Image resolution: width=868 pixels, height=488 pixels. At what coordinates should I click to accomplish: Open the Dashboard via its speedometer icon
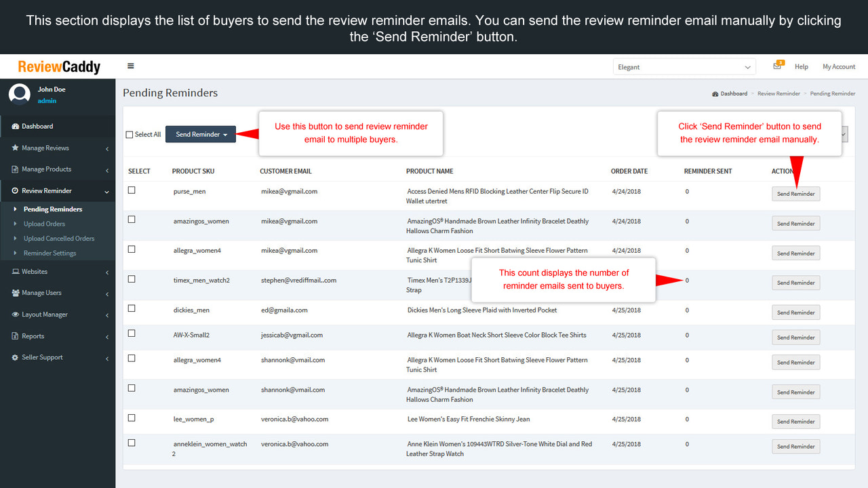tap(14, 126)
